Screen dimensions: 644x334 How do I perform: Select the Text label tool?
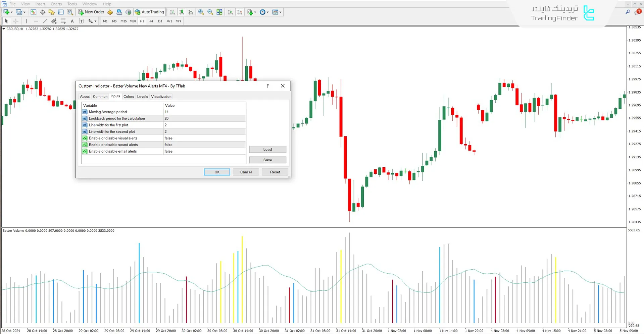(x=72, y=21)
